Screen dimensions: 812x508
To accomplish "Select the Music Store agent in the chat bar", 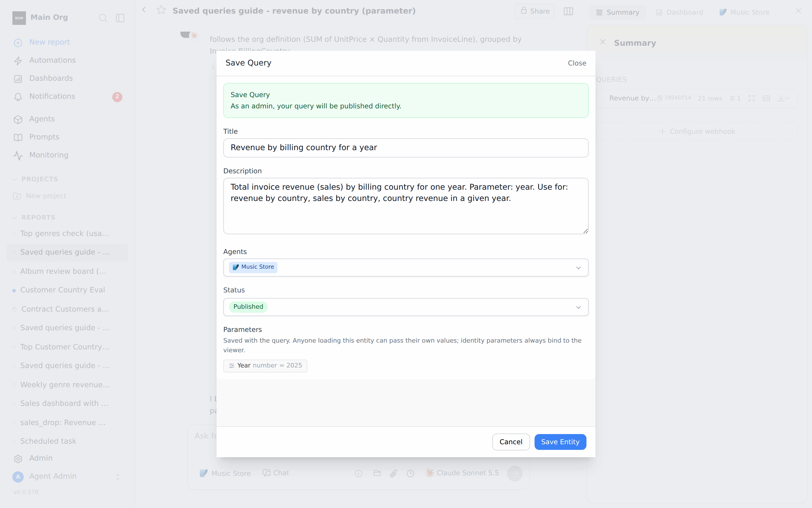I will click(x=225, y=473).
